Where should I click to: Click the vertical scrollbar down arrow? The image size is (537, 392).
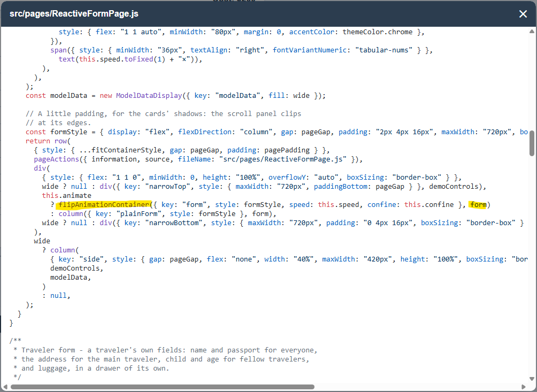(532, 379)
